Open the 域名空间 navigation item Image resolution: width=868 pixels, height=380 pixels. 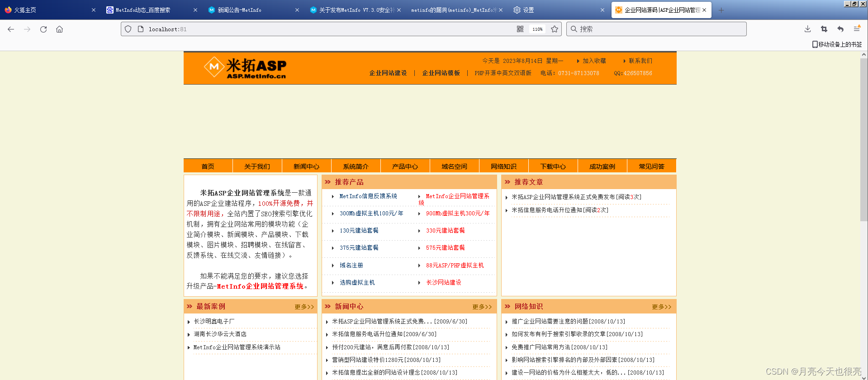(x=454, y=166)
